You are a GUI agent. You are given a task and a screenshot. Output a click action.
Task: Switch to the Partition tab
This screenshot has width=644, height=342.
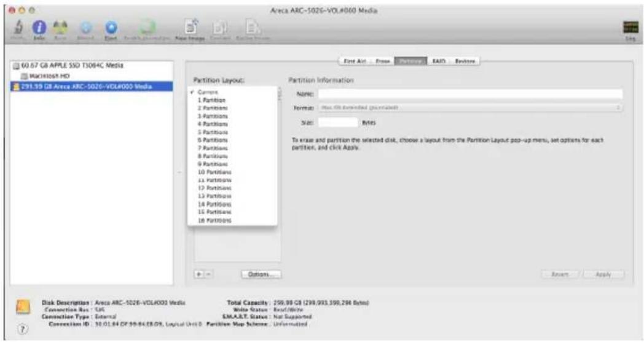point(410,61)
